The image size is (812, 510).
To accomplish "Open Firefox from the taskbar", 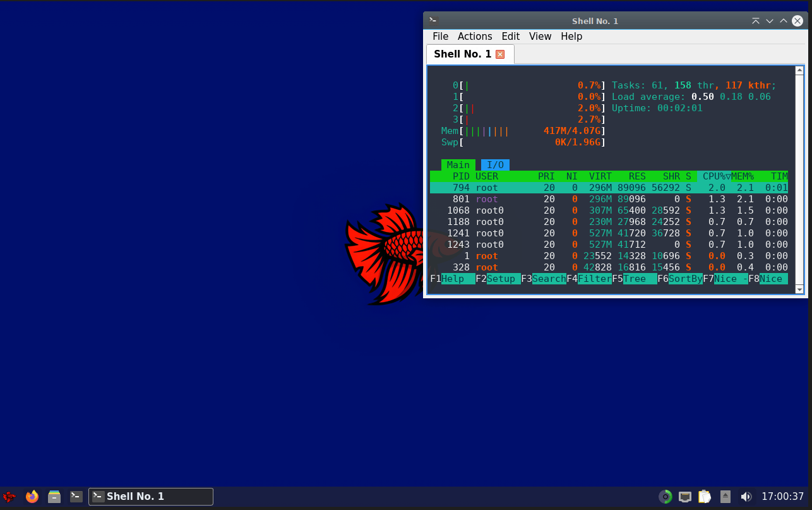I will click(32, 497).
